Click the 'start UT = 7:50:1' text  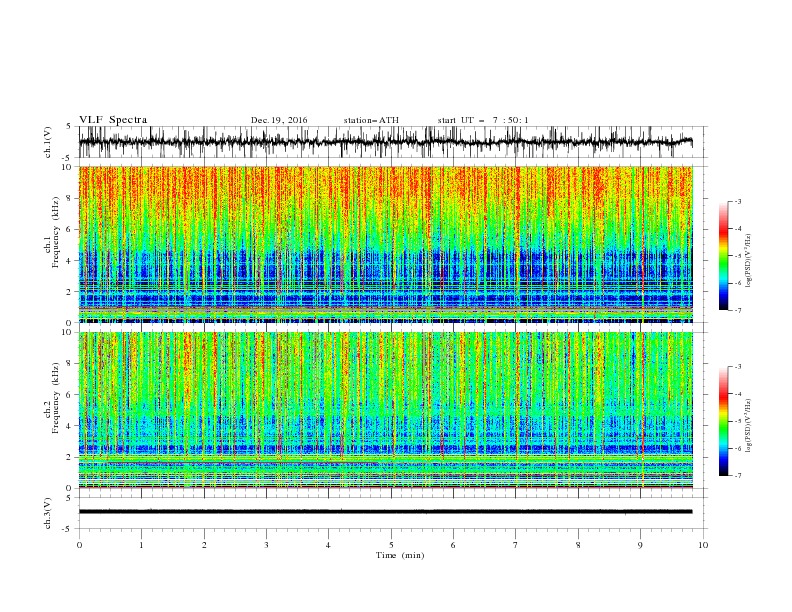coord(483,120)
